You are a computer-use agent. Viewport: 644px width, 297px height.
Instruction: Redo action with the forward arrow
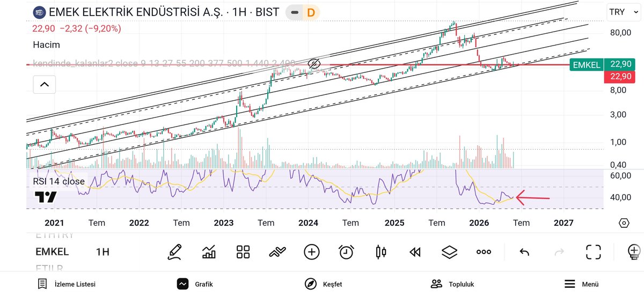559,251
